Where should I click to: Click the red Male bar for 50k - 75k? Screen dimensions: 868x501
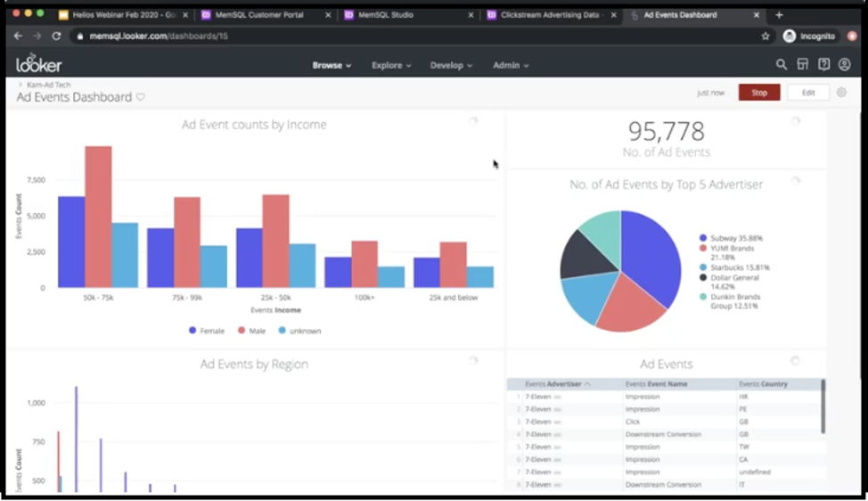click(x=98, y=217)
